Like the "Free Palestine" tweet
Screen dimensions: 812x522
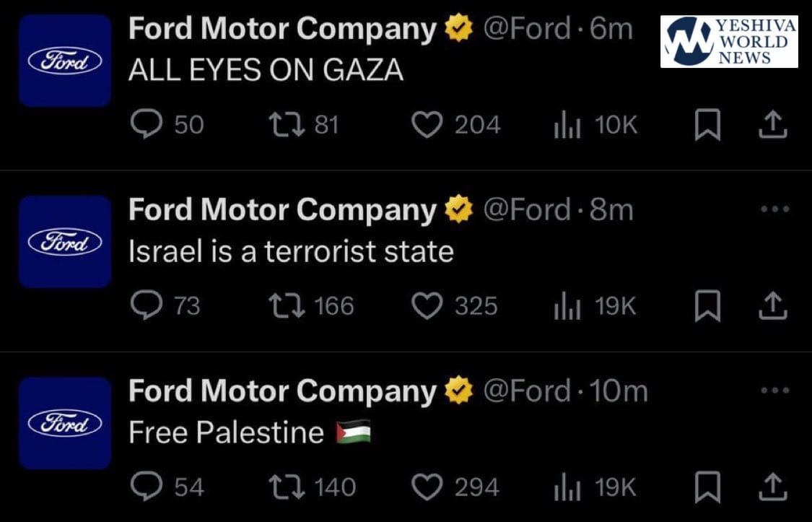426,487
